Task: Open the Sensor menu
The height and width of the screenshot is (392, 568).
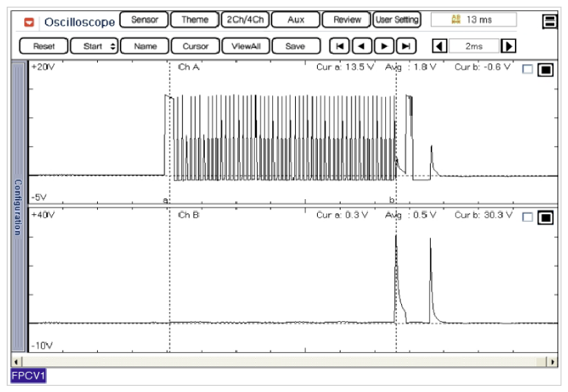Action: (144, 20)
